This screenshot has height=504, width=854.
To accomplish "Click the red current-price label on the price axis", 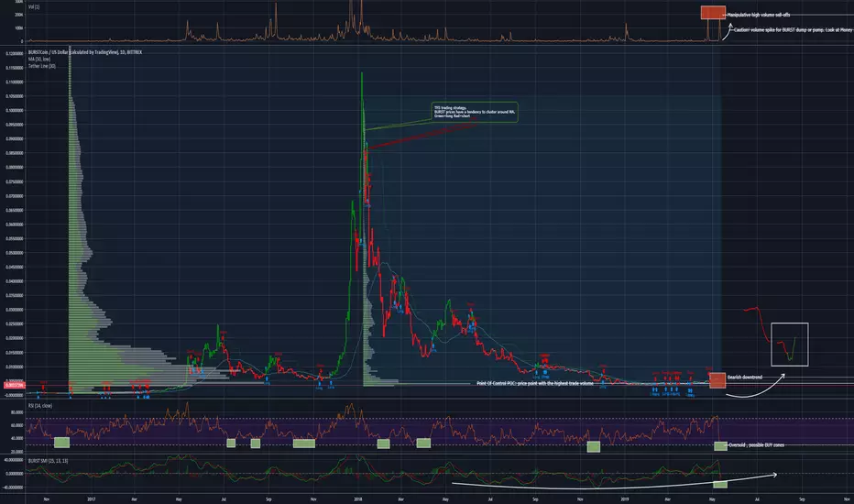I will 14,385.
